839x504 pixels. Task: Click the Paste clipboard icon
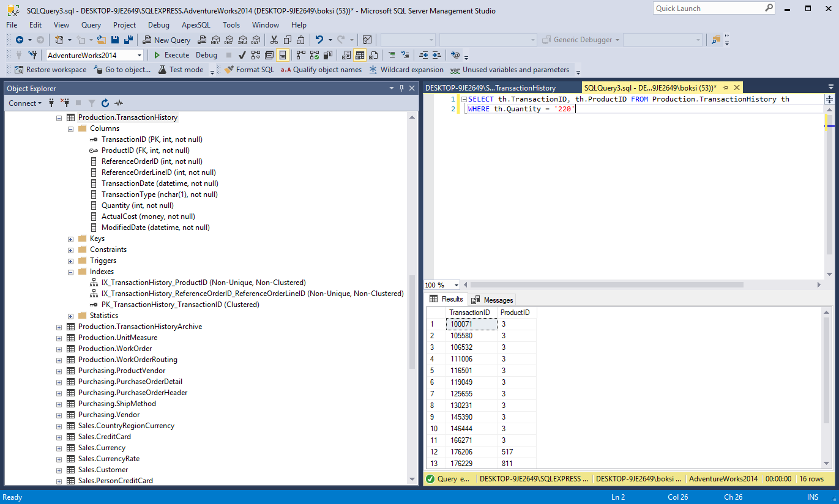(301, 40)
